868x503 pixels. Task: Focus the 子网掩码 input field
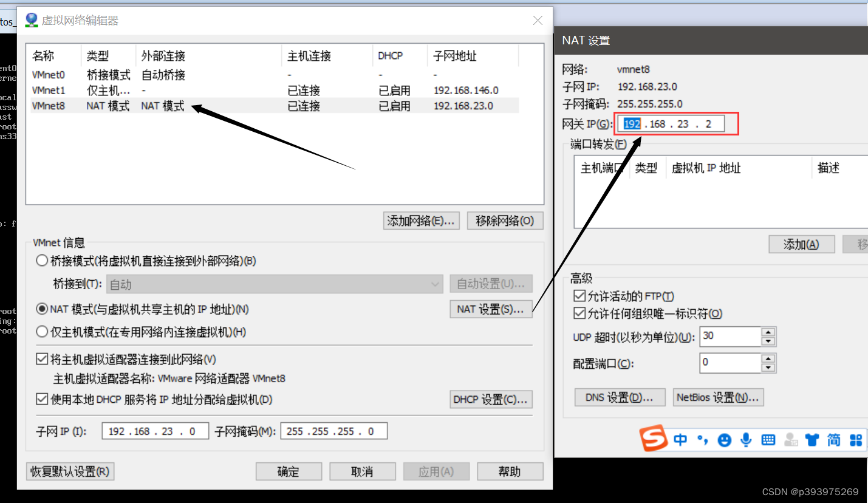334,431
